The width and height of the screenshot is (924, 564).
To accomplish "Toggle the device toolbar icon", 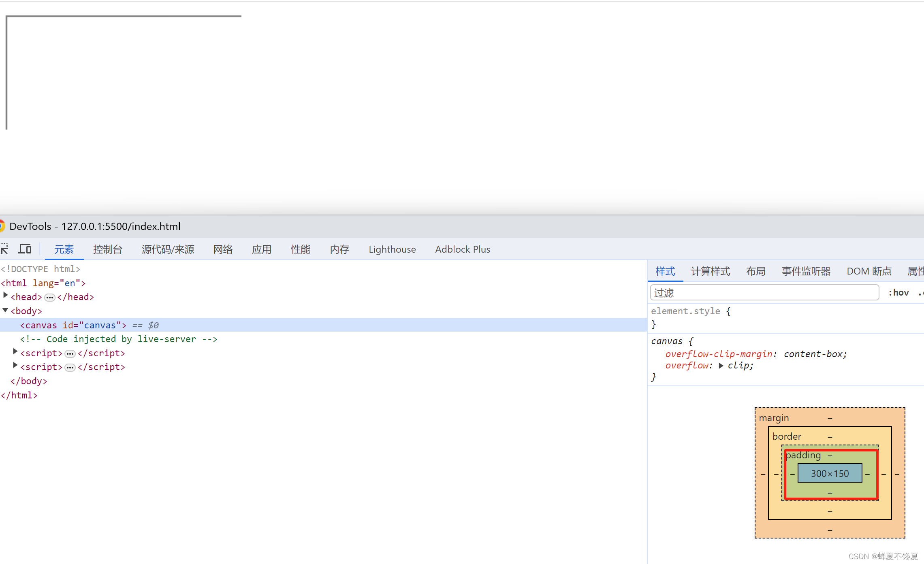I will pos(25,249).
